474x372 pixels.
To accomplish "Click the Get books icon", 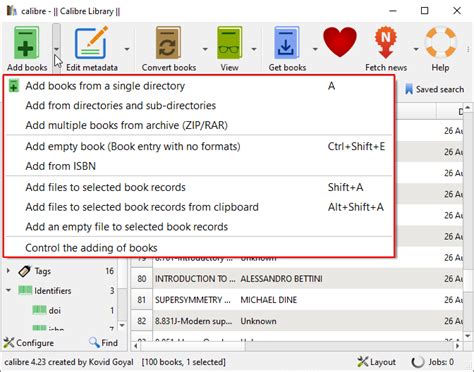I will tap(287, 43).
